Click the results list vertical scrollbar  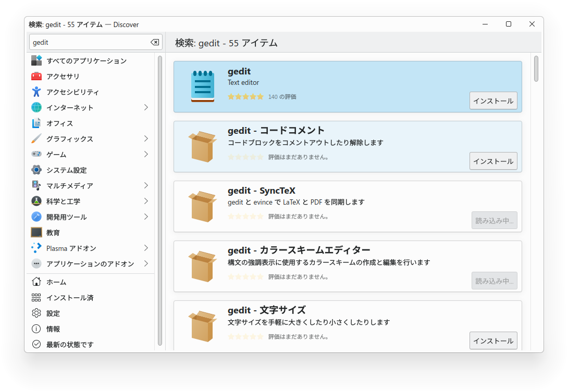[x=536, y=69]
